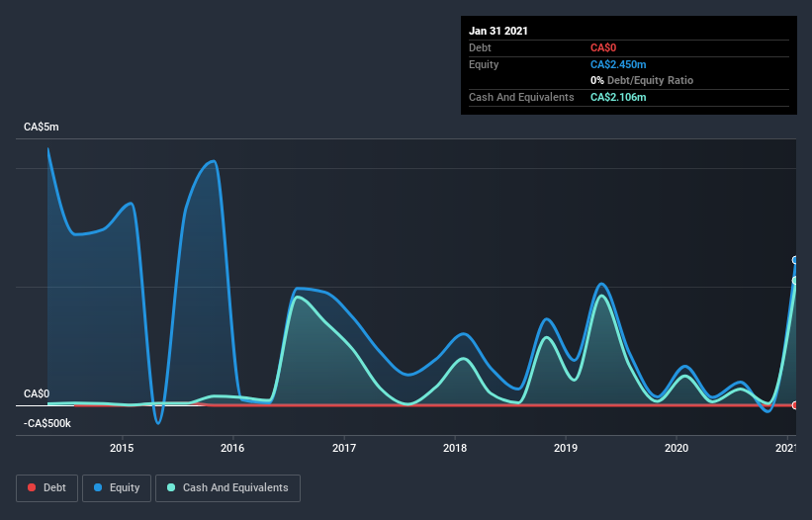Screen dimensions: 812x520
Task: Click the CA$2.106m cash value in tooltip
Action: (618, 97)
